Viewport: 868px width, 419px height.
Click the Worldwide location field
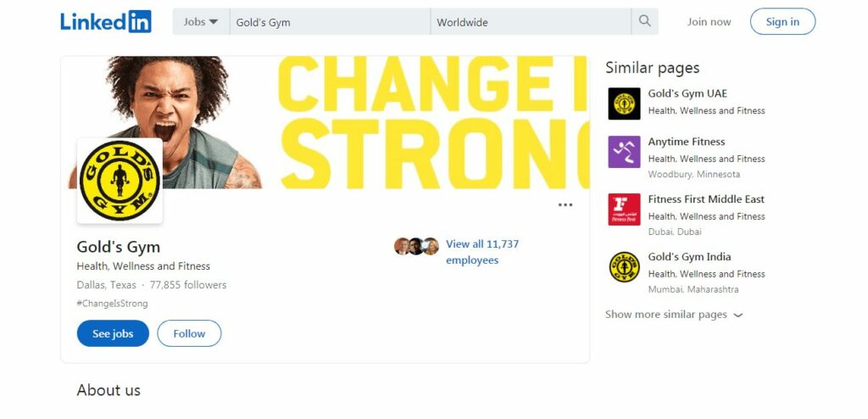coord(531,21)
